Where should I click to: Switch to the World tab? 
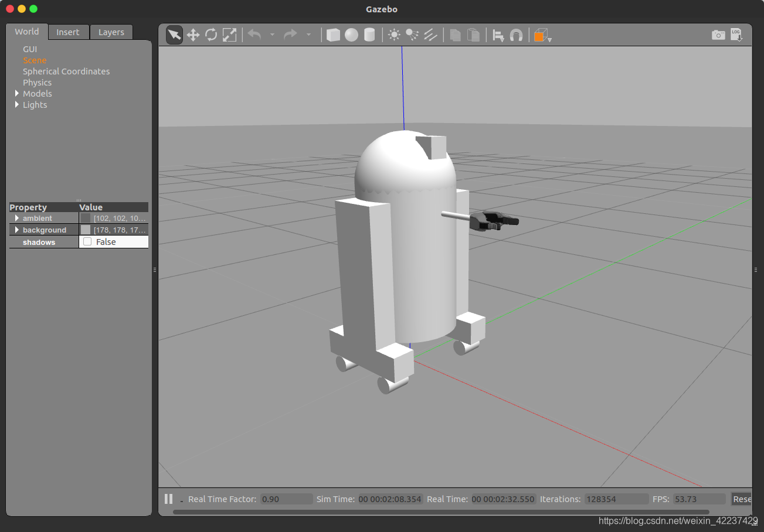27,32
